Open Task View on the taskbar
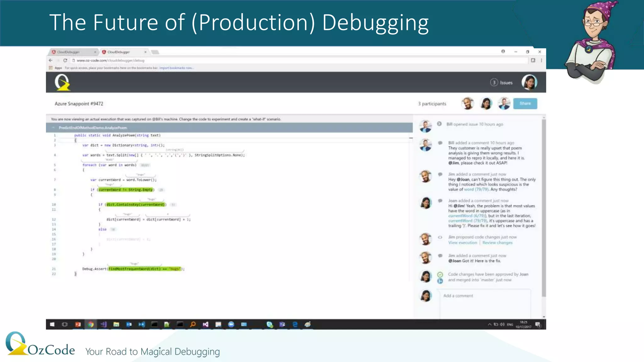Image resolution: width=644 pixels, height=362 pixels. (65, 324)
